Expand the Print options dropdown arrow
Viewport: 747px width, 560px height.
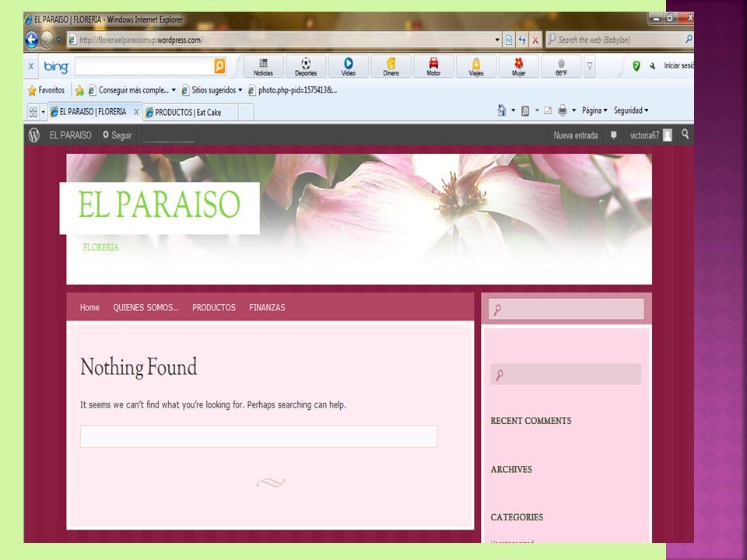point(573,110)
